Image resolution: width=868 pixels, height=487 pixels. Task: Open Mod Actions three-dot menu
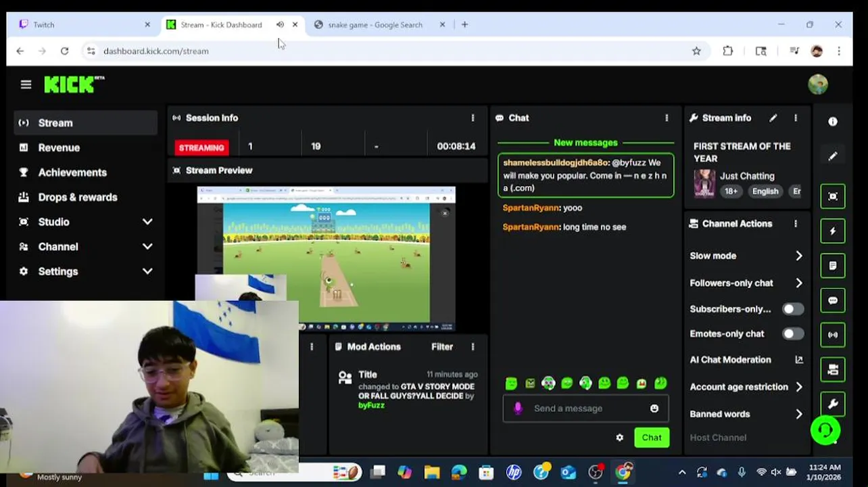pyautogui.click(x=473, y=347)
